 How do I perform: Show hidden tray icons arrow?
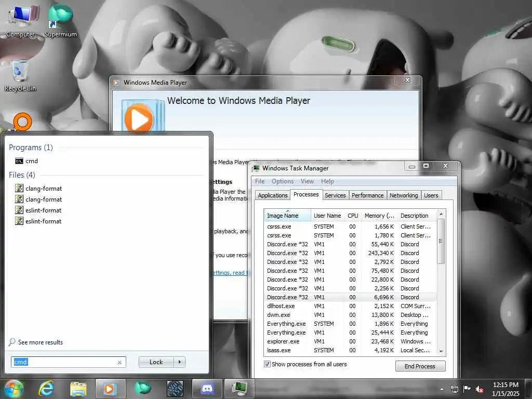(442, 389)
